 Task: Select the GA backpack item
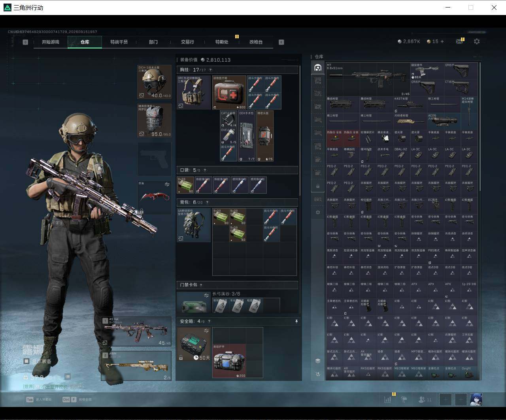click(194, 225)
